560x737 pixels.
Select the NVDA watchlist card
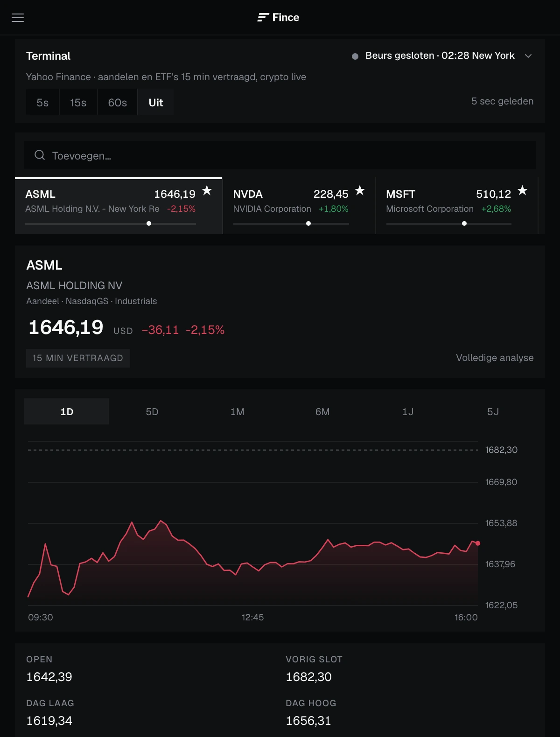point(299,206)
